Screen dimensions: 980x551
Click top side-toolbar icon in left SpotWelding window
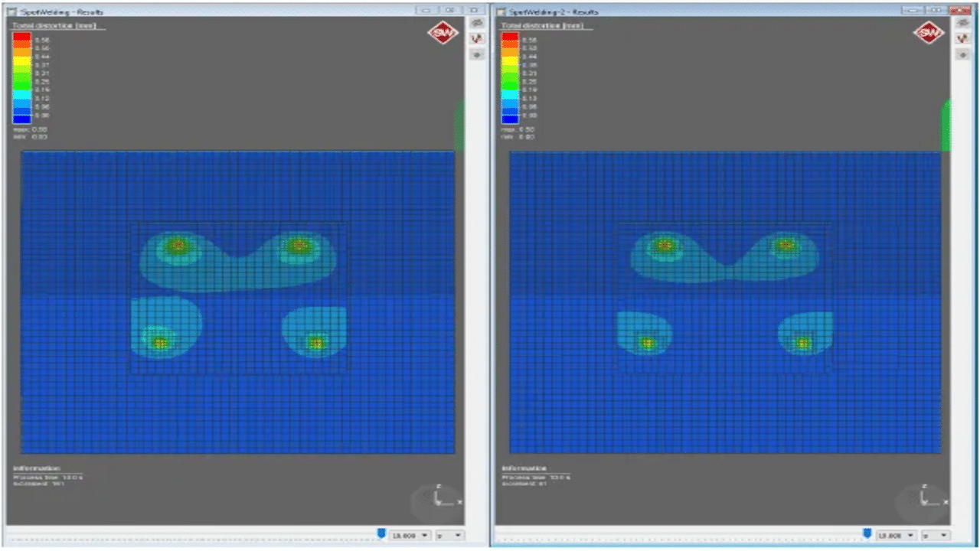click(477, 24)
